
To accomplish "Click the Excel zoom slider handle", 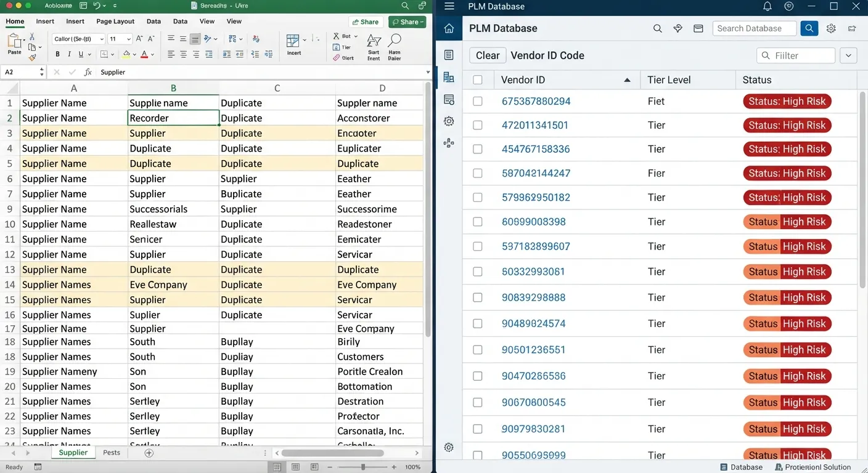I will pyautogui.click(x=363, y=467).
